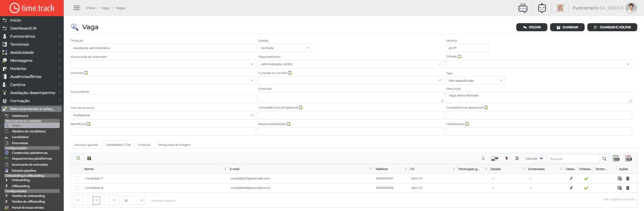The image size is (644, 211).
Task: Click the Posição input field
Action: tap(163, 48)
